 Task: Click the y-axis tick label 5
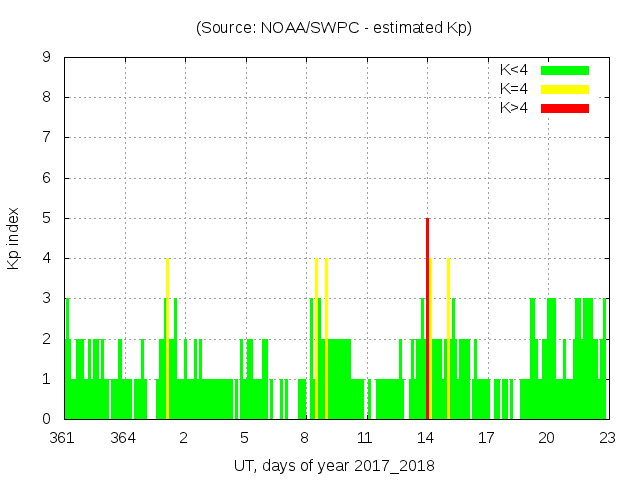[x=46, y=218]
